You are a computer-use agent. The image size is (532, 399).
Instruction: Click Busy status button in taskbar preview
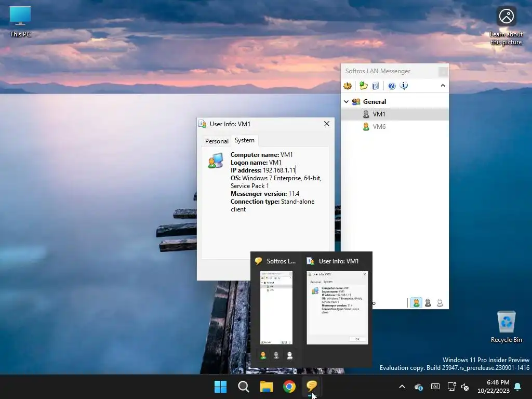276,355
